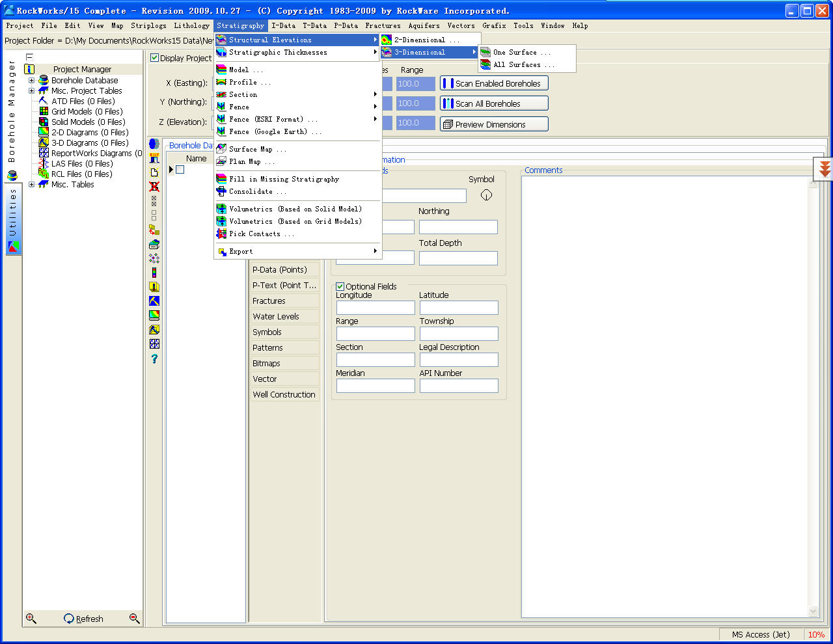Click the check-all boxes icon in vertical toolbar
This screenshot has height=644, width=833.
coord(154,201)
